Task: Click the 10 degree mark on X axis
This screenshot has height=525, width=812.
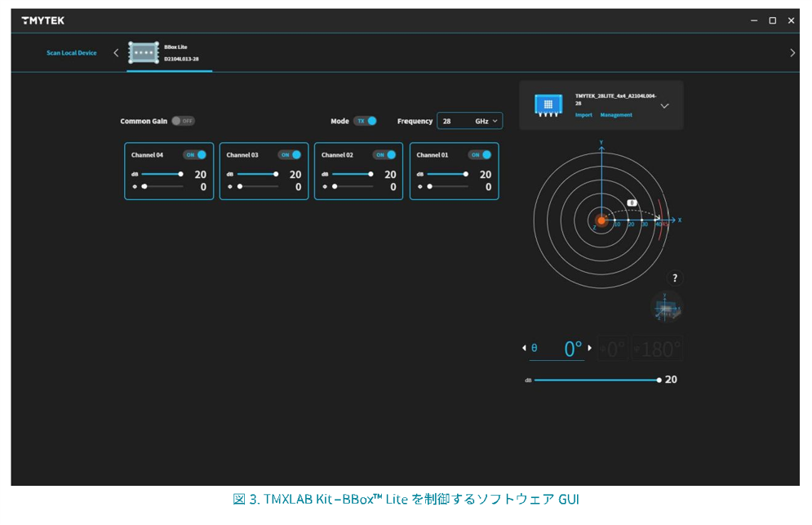Action: click(x=617, y=225)
